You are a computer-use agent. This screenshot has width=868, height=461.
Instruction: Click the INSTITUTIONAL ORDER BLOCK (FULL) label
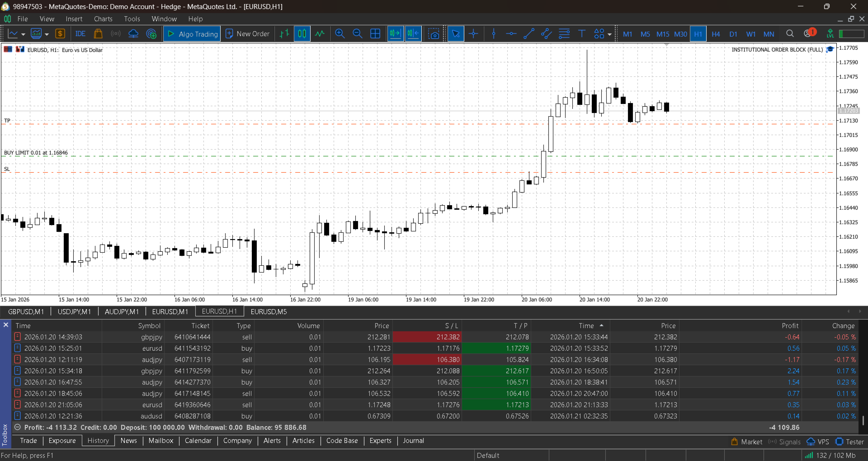pyautogui.click(x=777, y=50)
